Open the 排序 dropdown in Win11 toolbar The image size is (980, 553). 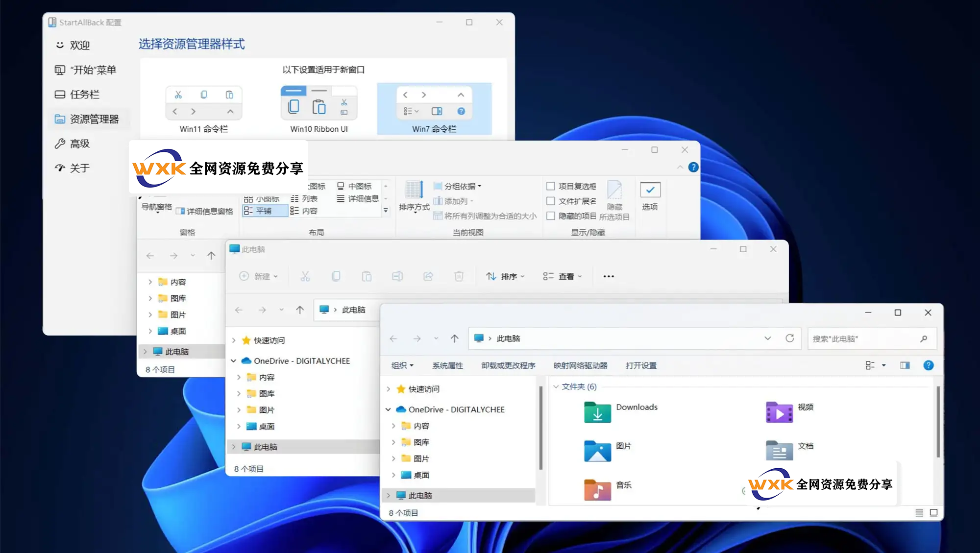click(x=505, y=276)
